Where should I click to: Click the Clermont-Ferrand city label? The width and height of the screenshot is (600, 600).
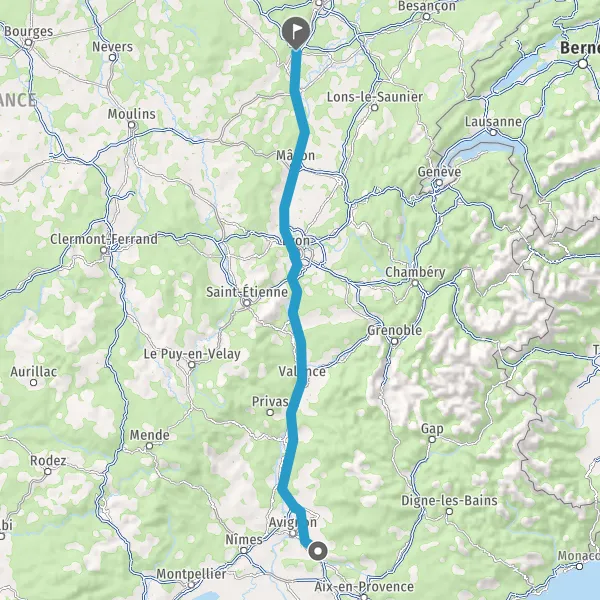coord(104,239)
